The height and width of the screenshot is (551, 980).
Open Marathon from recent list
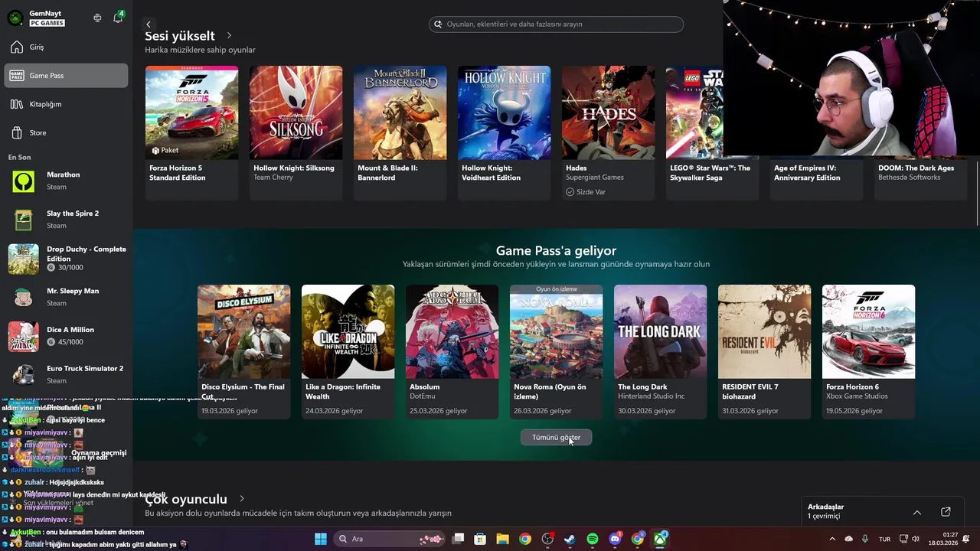point(66,181)
